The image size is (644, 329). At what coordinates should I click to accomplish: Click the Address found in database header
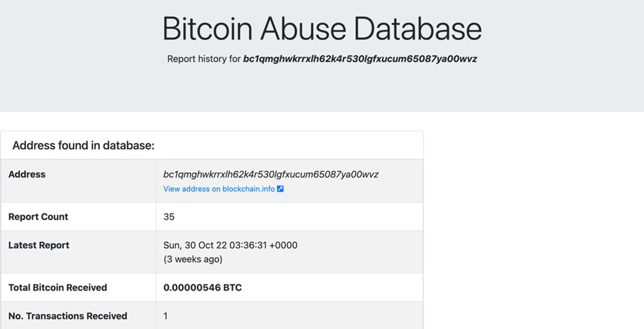(x=83, y=145)
